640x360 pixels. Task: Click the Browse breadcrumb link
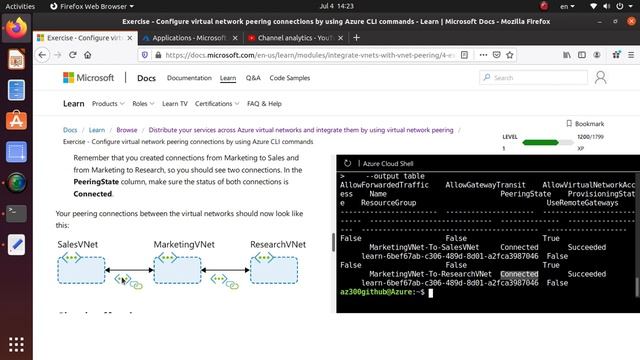(127, 130)
